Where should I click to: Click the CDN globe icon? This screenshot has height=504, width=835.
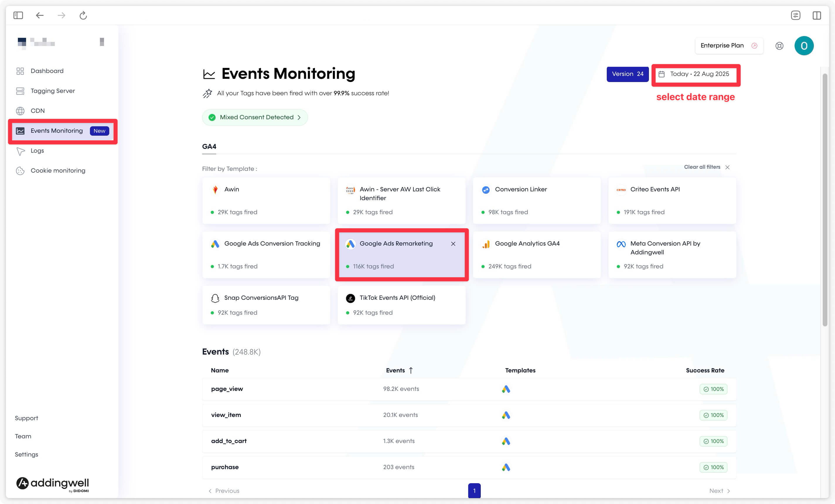pos(20,111)
